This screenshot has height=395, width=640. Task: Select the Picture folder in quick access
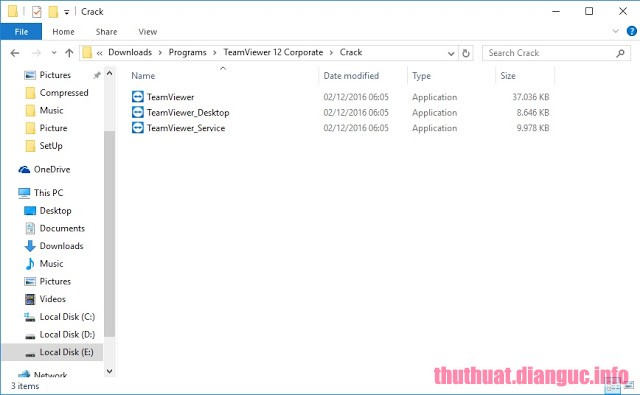(53, 128)
